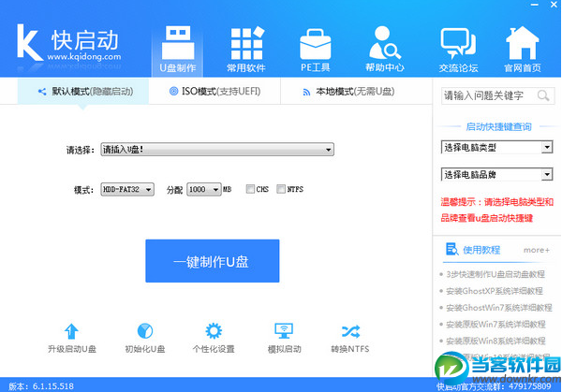Click www.kqidong.com website text
562x392 pixels.
[x=84, y=56]
